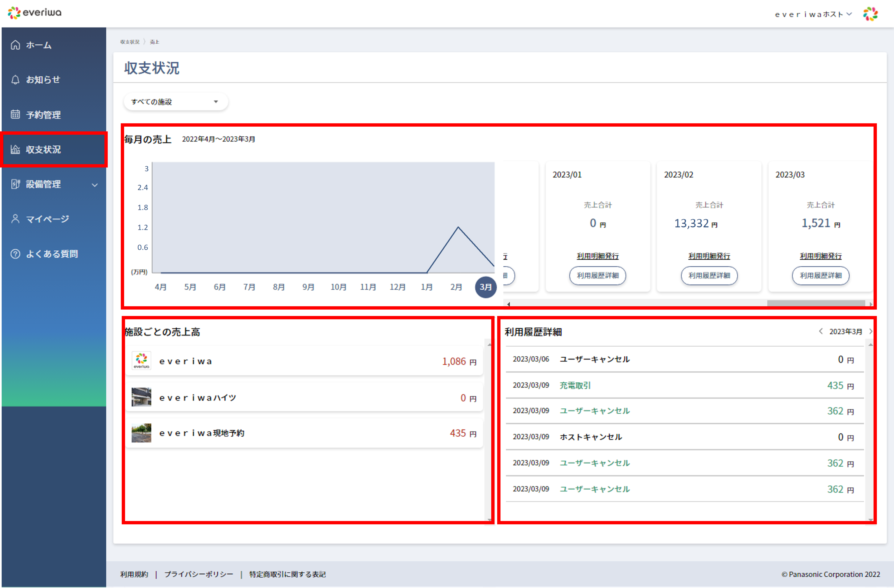Click the equipment icon beside 設備管理

(15, 184)
